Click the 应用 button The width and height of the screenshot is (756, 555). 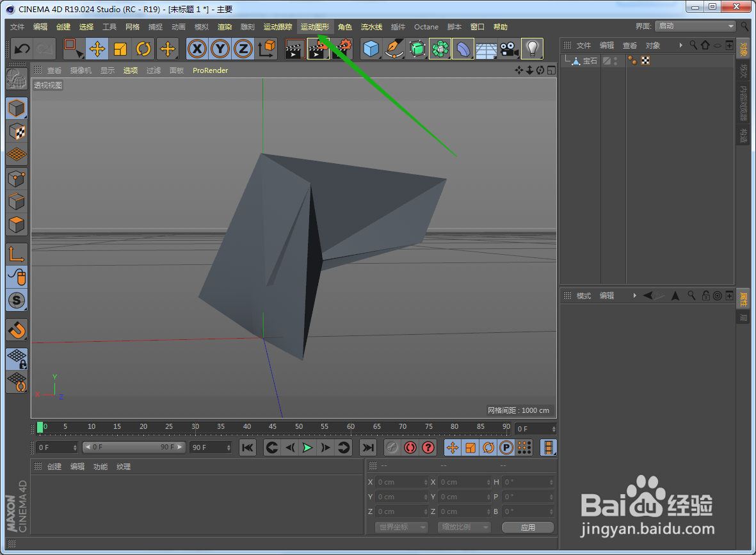tap(528, 527)
